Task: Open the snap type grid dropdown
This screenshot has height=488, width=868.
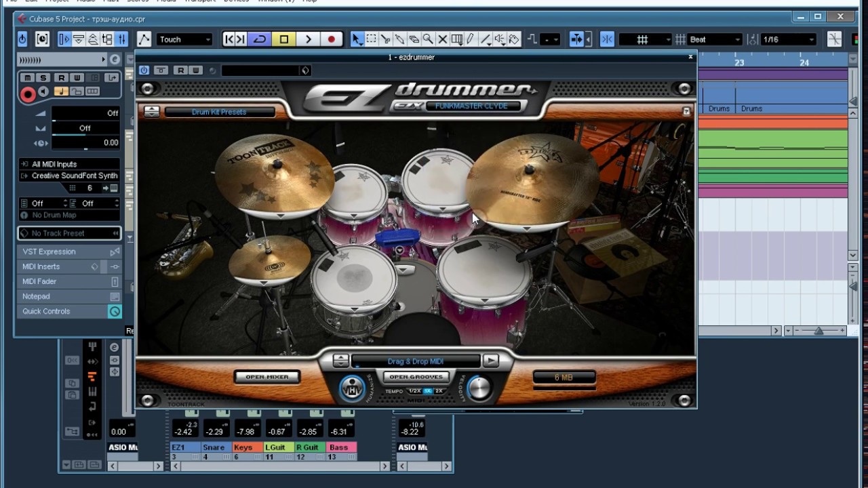Action: (x=645, y=39)
